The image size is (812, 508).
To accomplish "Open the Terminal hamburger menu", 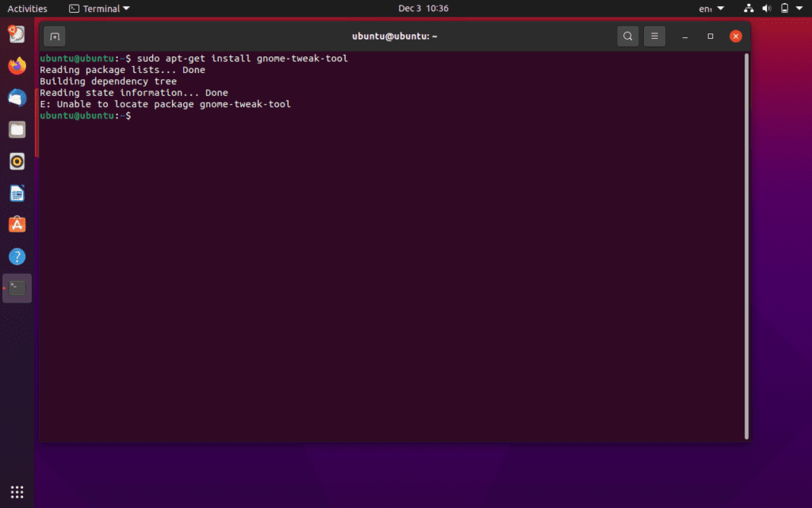I will 654,36.
